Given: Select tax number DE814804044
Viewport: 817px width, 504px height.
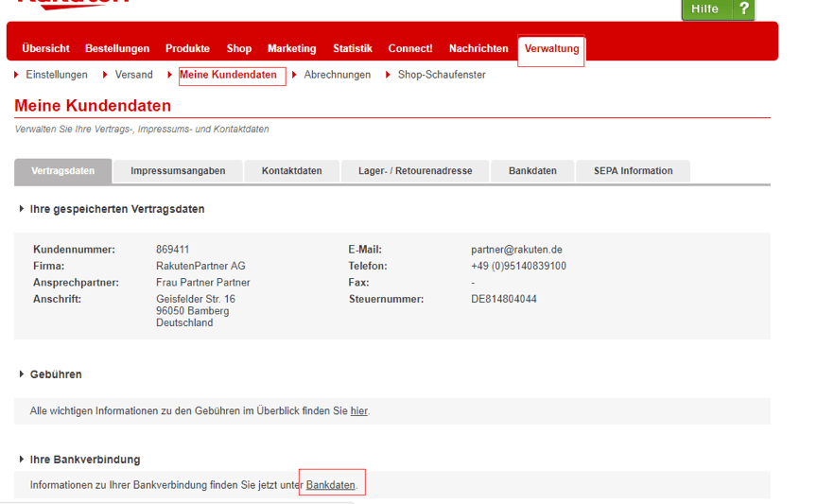Looking at the screenshot, I should [504, 299].
